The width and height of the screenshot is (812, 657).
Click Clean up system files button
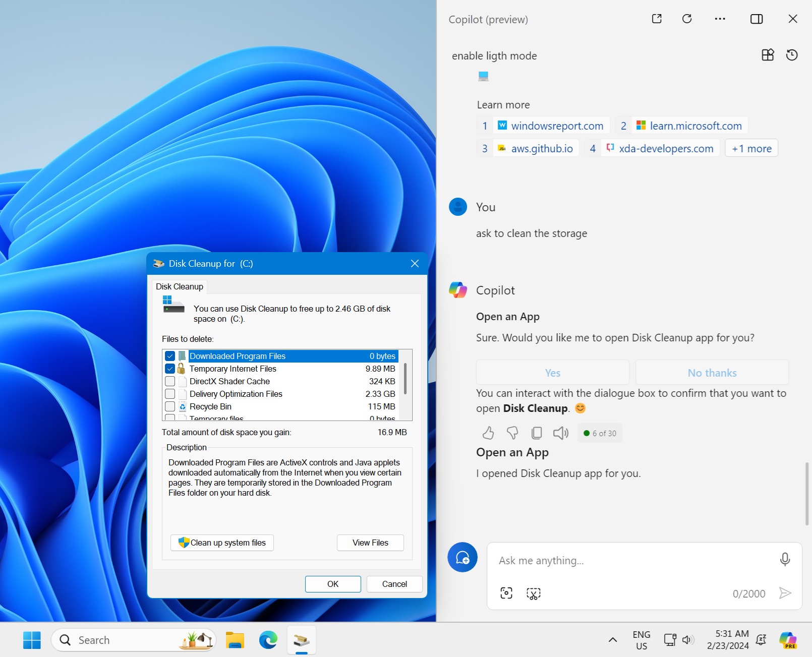point(222,543)
